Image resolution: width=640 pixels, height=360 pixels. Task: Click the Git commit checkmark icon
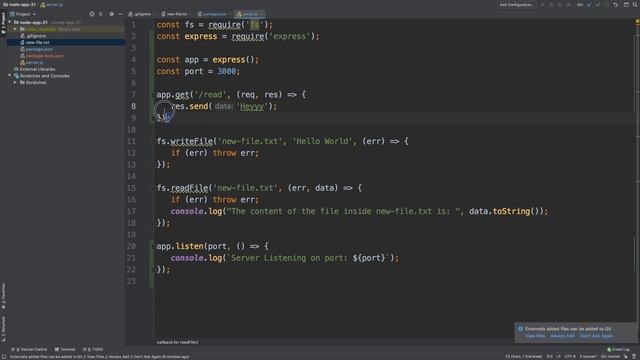[598, 4]
